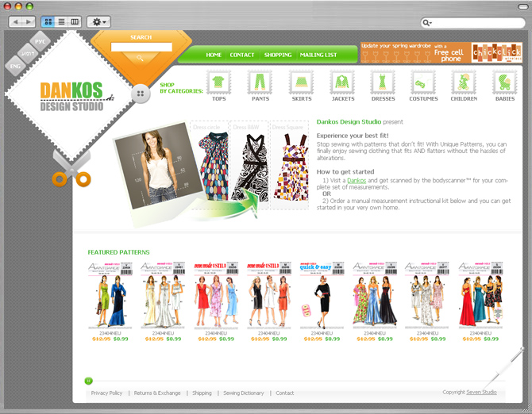This screenshot has height=414, width=532.
Task: Open the footer Contact link
Action: tap(285, 393)
